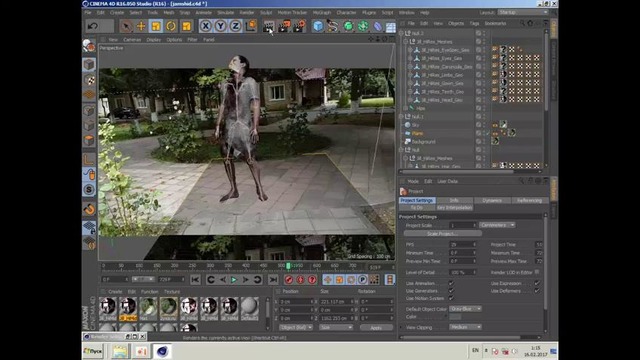640x360 pixels.
Task: Click the Scale Project button
Action: pyautogui.click(x=442, y=234)
